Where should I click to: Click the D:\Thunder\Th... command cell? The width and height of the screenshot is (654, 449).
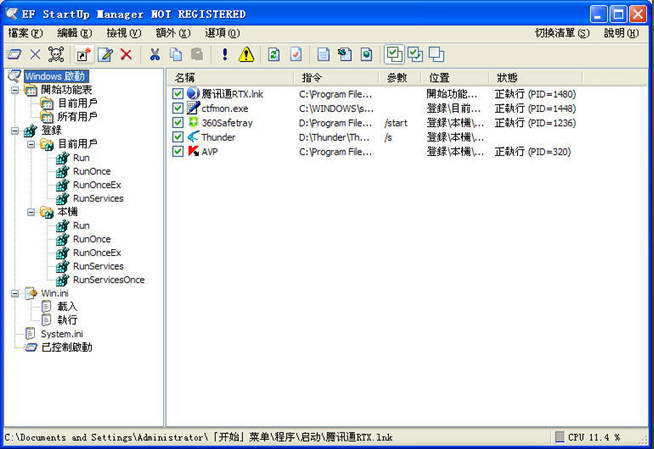[x=334, y=137]
